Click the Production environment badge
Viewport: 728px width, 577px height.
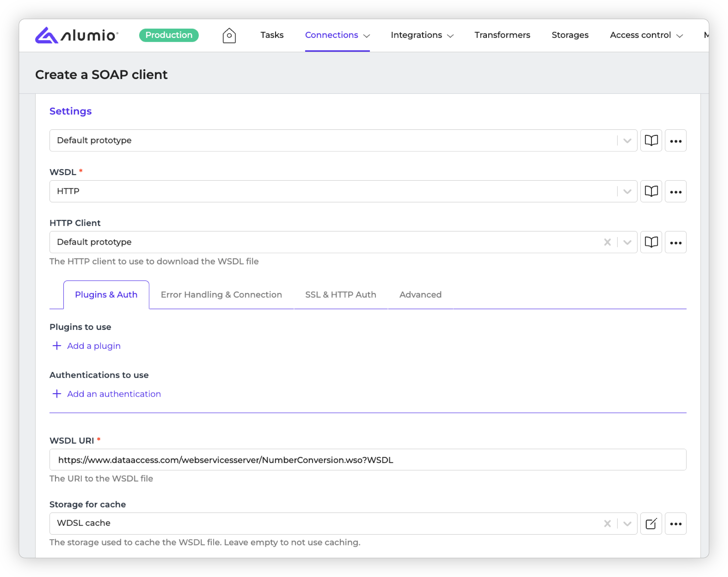click(169, 35)
